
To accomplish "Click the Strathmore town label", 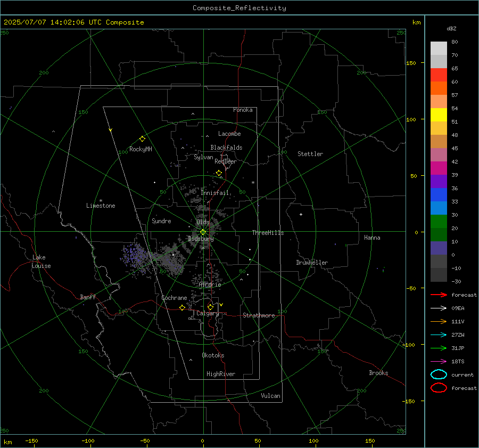I will (x=259, y=315).
